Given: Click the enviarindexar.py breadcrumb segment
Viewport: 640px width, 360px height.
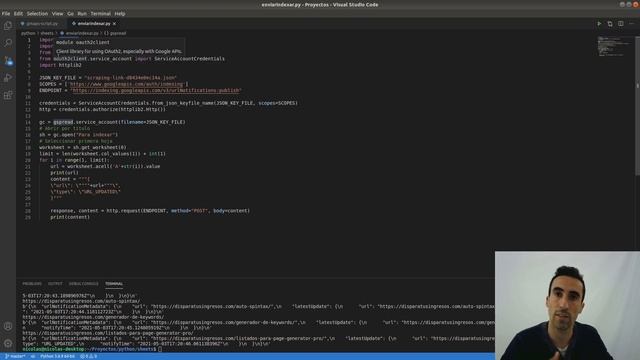Looking at the screenshot, I should point(82,33).
